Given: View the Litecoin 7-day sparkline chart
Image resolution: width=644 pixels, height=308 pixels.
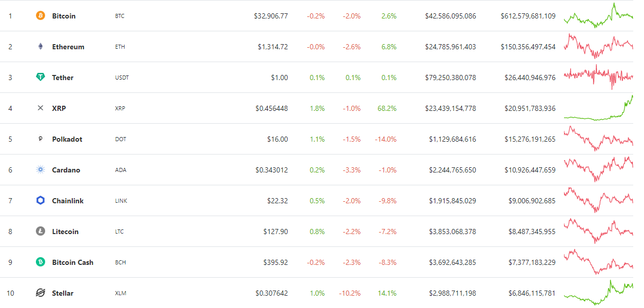Looking at the screenshot, I should [x=598, y=231].
